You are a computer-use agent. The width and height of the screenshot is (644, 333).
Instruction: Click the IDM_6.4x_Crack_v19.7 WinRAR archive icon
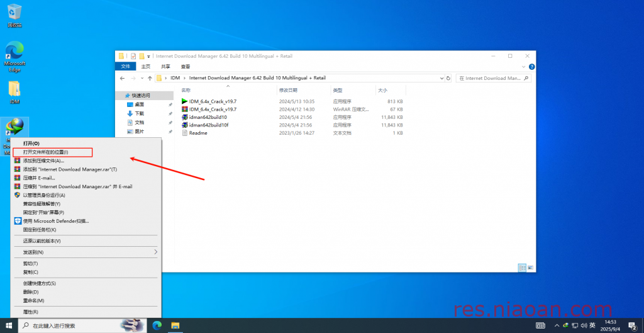pyautogui.click(x=185, y=110)
